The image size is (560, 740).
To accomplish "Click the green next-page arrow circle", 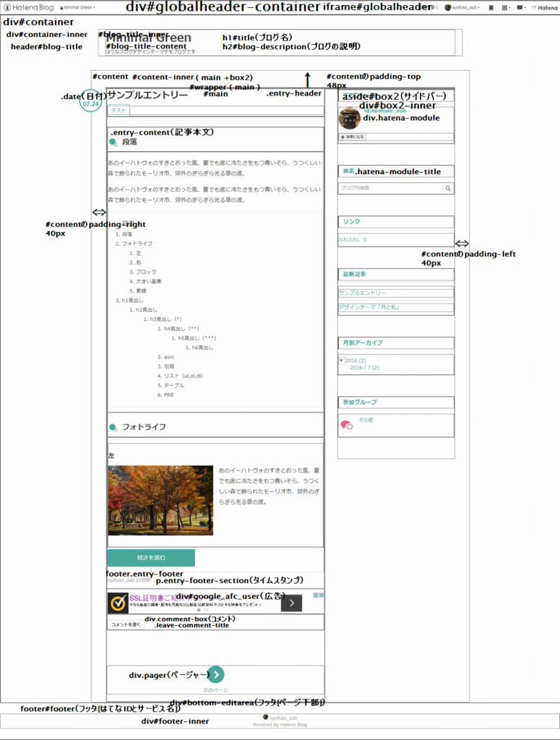I will [x=216, y=674].
